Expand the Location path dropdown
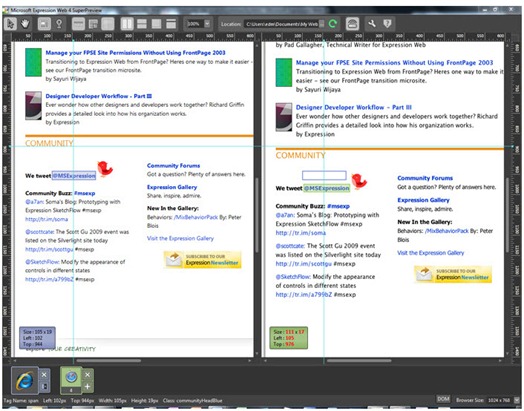Screen dimensions: 524x411 pyautogui.click(x=321, y=24)
